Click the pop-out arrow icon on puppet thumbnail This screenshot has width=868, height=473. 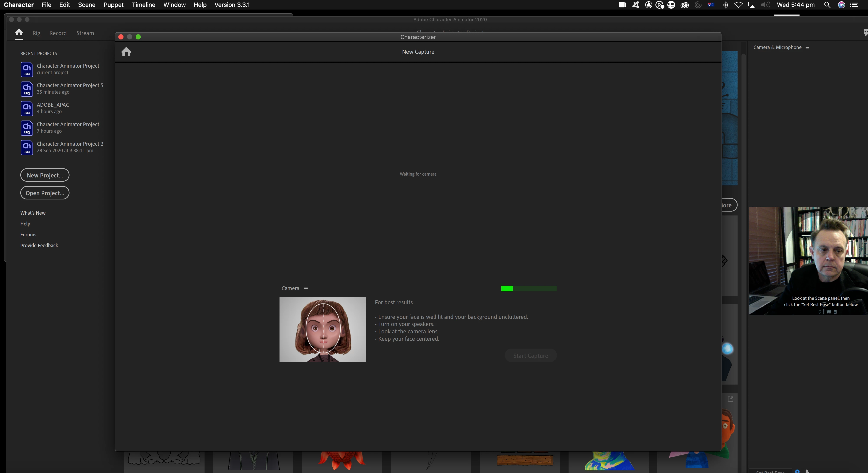click(x=730, y=399)
